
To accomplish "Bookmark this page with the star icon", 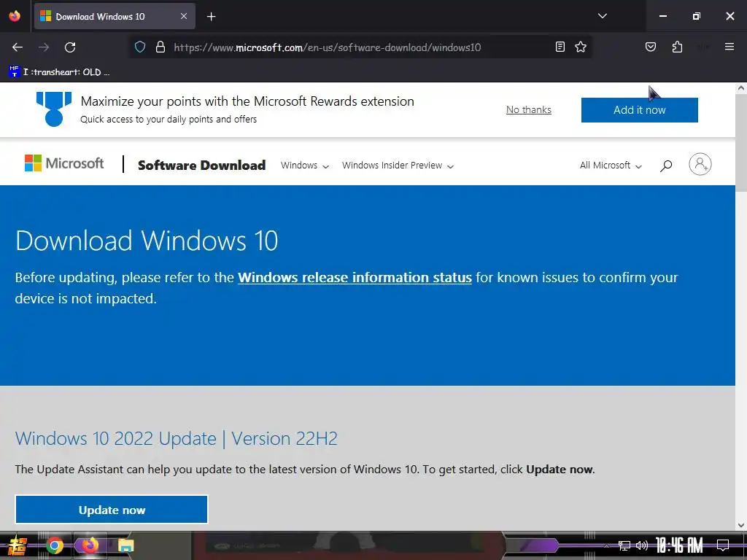I will coord(580,47).
